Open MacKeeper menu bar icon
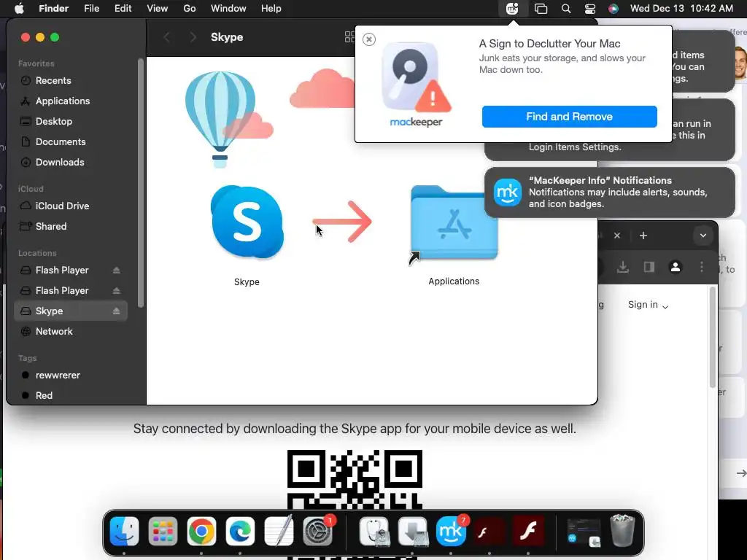This screenshot has width=747, height=560. [512, 9]
